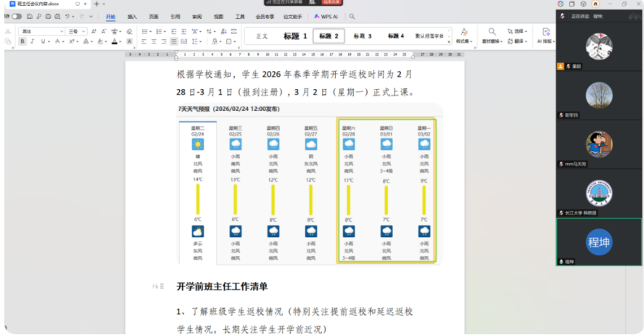
Task: Click the bulleted list icon
Action: tap(144, 31)
